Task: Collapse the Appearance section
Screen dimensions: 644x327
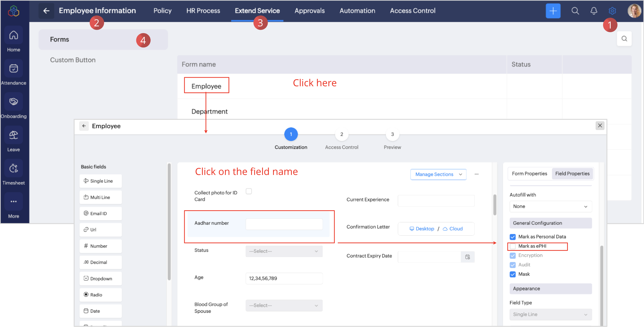Action: [551, 289]
